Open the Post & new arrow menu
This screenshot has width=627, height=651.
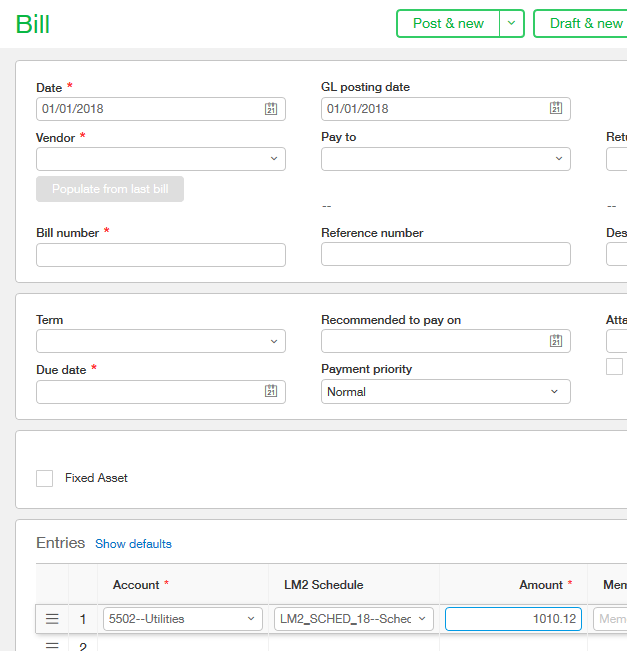click(512, 24)
